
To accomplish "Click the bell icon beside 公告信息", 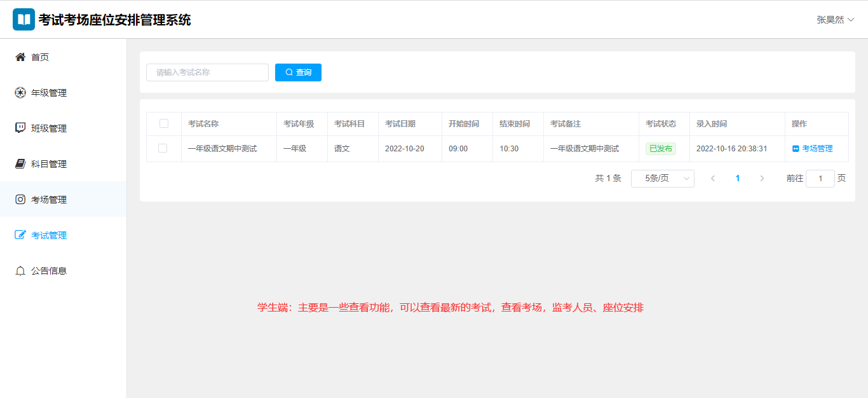I will point(20,271).
